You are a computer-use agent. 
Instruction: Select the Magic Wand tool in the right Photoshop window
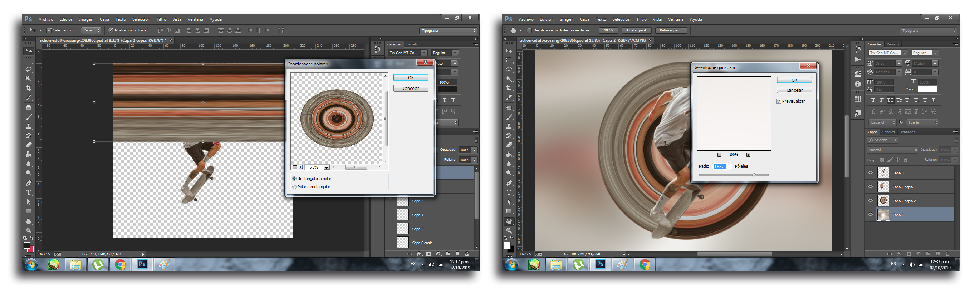509,79
